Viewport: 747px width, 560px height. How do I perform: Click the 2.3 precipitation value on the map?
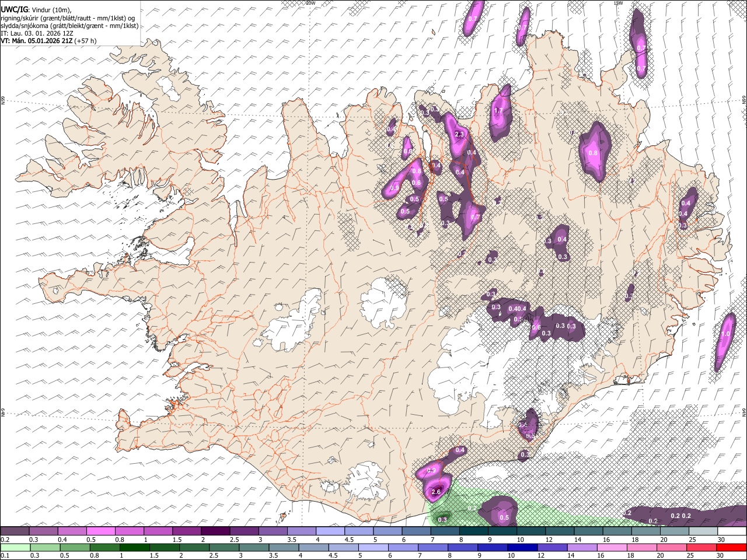click(459, 134)
